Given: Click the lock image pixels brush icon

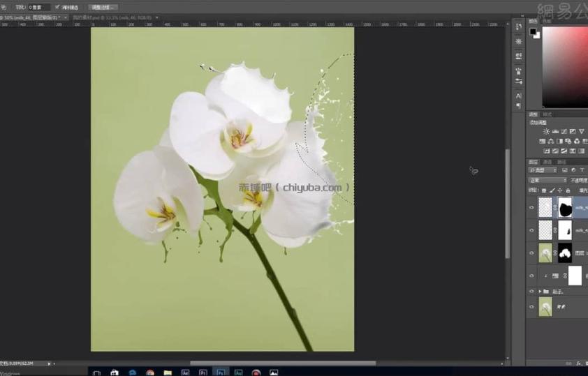Looking at the screenshot, I should pyautogui.click(x=552, y=190).
